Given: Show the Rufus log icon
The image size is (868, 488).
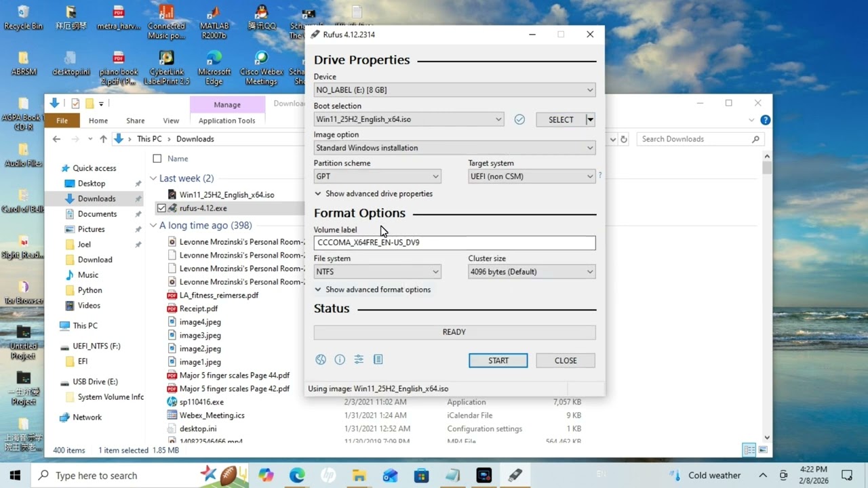Looking at the screenshot, I should 378,360.
